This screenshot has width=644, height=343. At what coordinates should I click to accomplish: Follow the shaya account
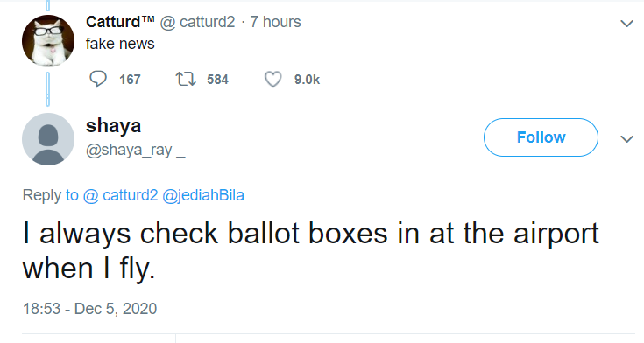pyautogui.click(x=541, y=137)
